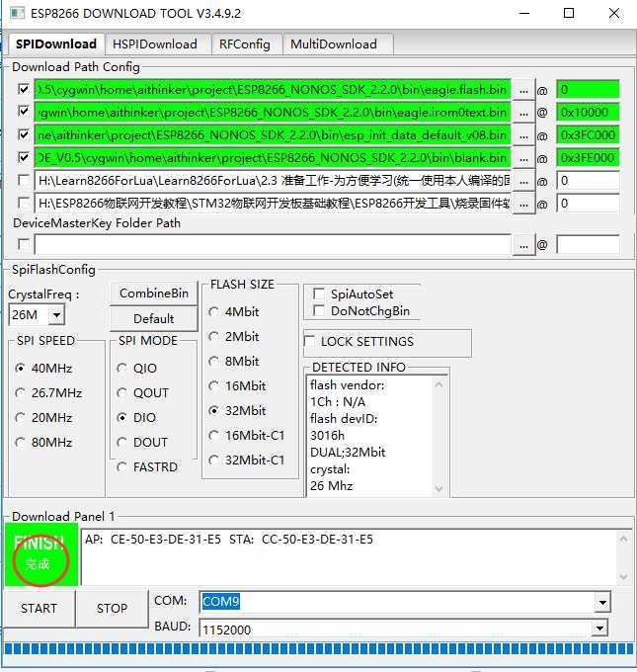
Task: Click the blue download progress bar
Action: point(318,649)
